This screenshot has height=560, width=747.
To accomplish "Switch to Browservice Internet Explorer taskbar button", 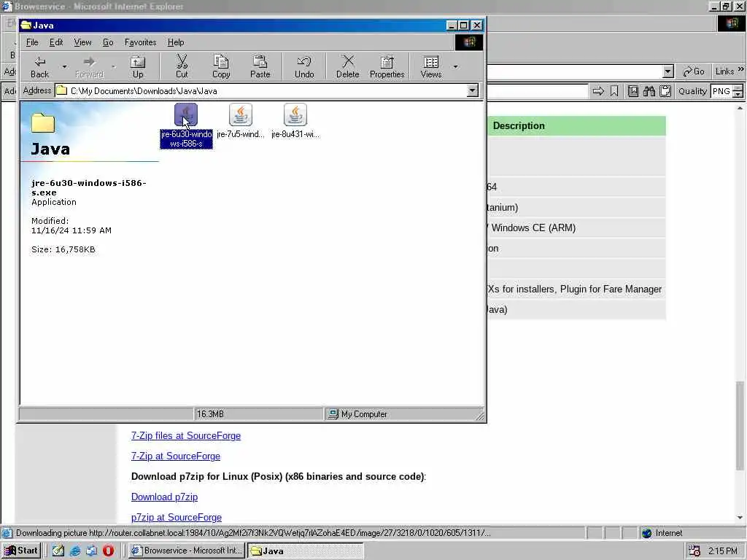I will click(x=187, y=551).
